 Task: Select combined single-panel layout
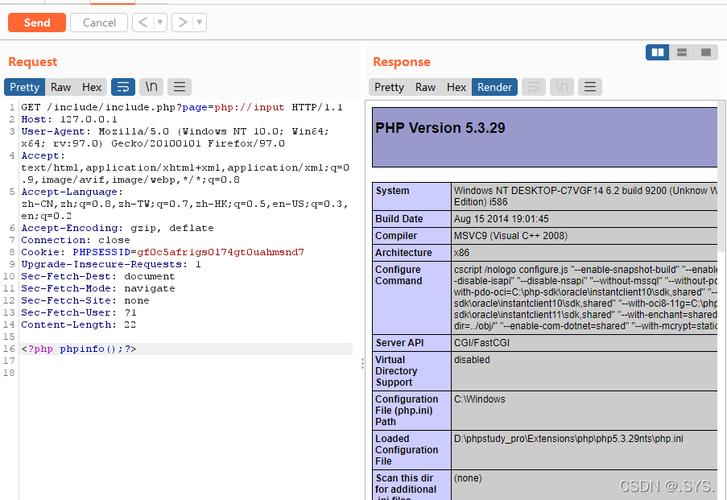pyautogui.click(x=706, y=52)
